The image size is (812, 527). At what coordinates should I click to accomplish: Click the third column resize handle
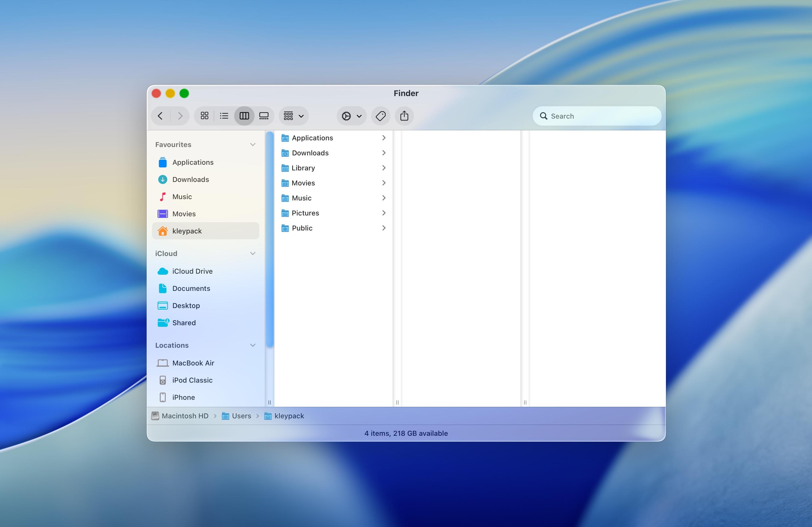click(525, 402)
